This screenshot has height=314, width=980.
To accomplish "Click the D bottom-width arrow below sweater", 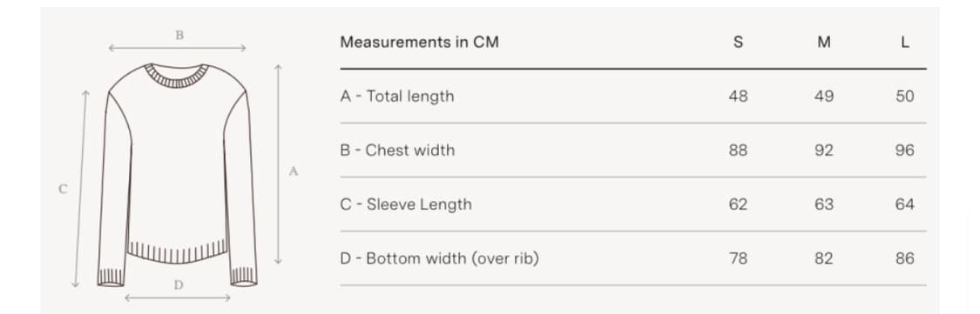I will click(178, 298).
